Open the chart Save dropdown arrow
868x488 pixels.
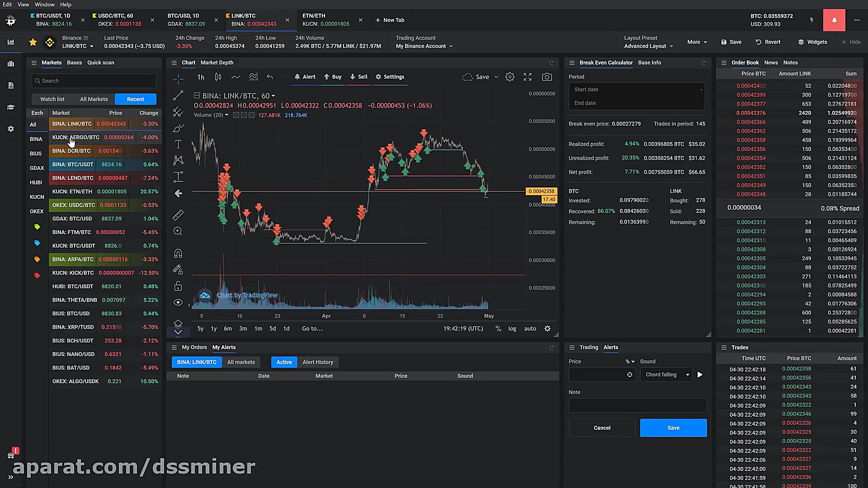[x=496, y=77]
